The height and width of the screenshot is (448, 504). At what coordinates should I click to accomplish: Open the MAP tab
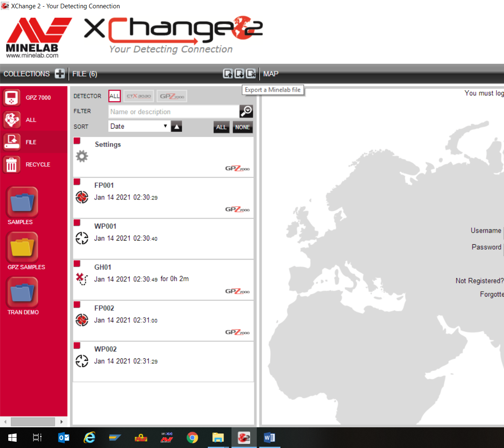[271, 74]
